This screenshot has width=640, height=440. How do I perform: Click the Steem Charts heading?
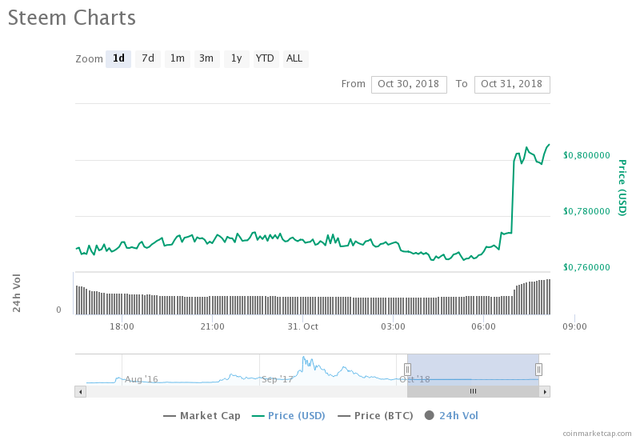pyautogui.click(x=72, y=18)
